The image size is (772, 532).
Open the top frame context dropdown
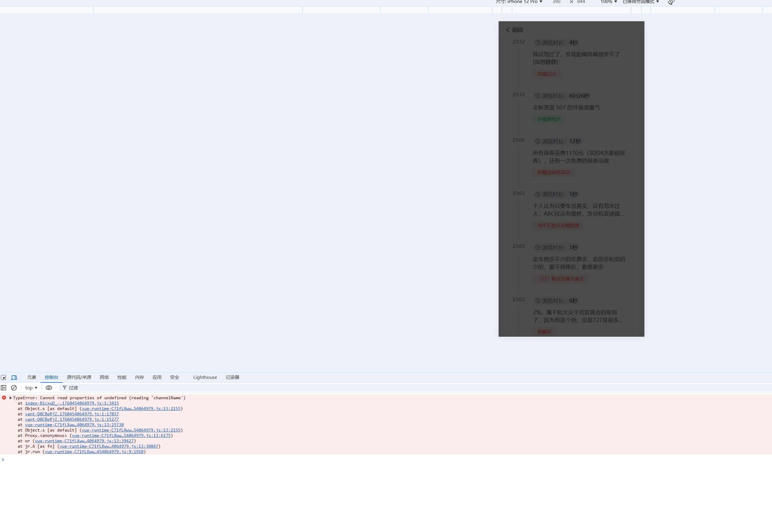31,388
